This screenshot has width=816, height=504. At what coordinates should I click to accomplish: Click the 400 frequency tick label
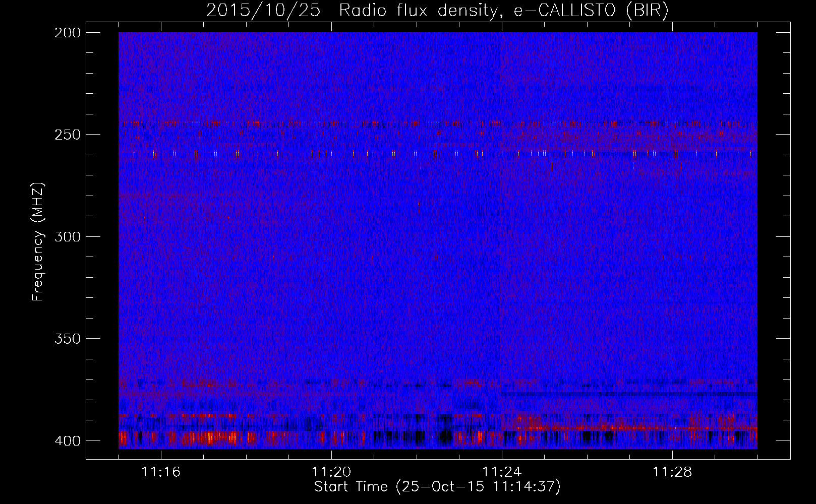click(68, 440)
